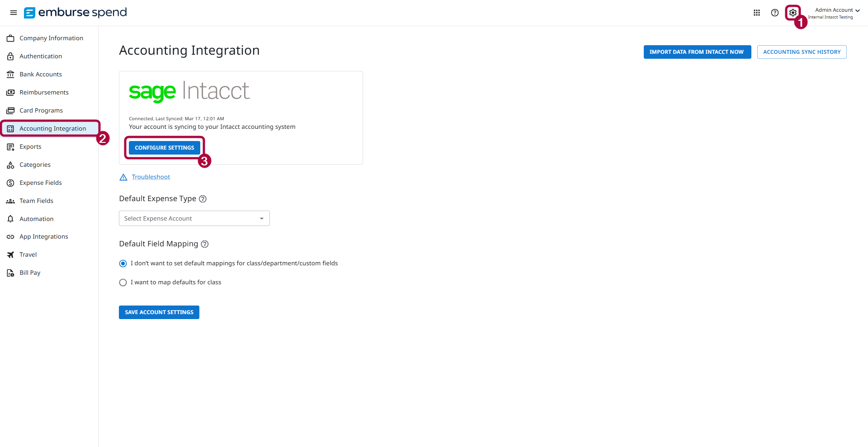Viewport: 868px width, 447px height.
Task: Click the Expense Fields sidebar icon
Action: click(x=10, y=183)
